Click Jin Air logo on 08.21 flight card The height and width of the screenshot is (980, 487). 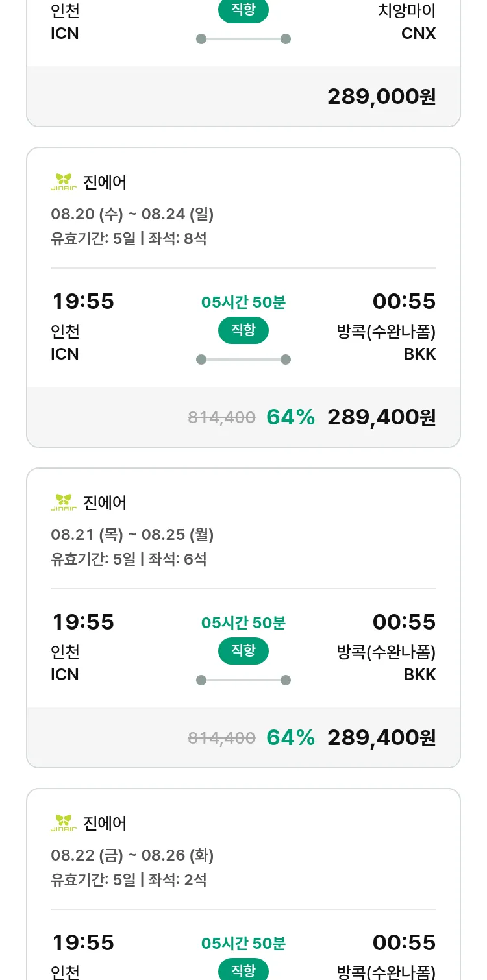pos(64,502)
